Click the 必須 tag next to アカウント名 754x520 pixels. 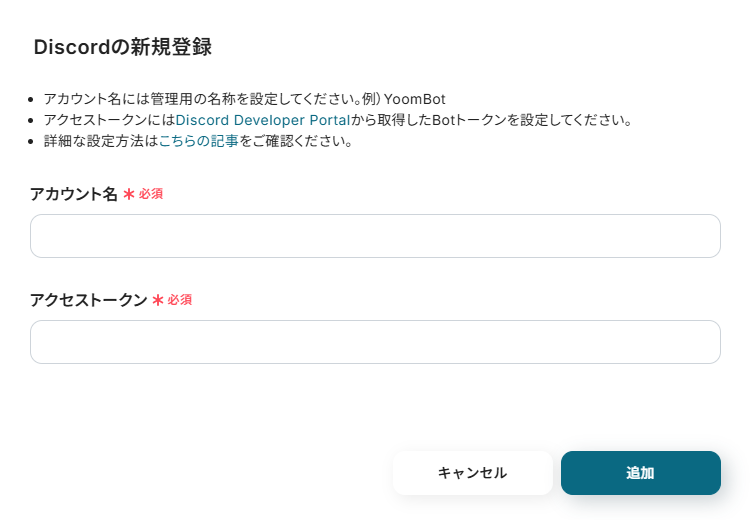tap(151, 194)
